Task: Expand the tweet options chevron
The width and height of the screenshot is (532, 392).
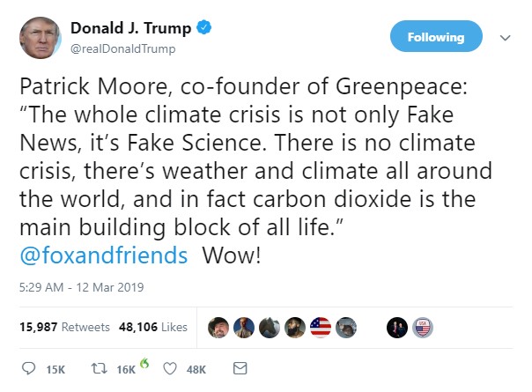Action: [506, 38]
